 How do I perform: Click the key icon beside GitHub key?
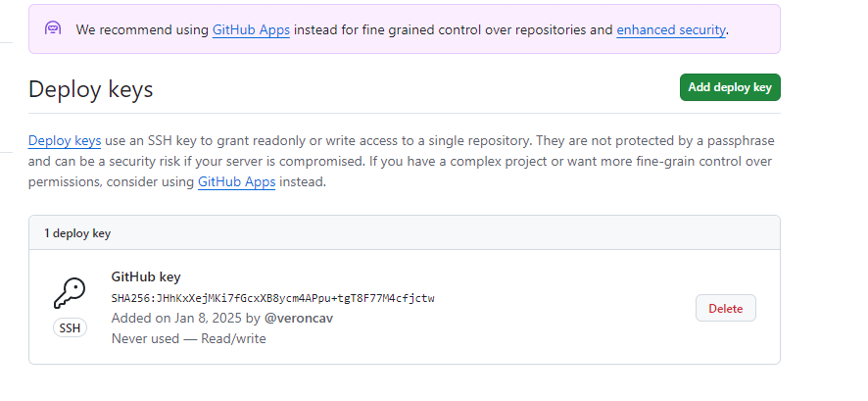tap(70, 293)
